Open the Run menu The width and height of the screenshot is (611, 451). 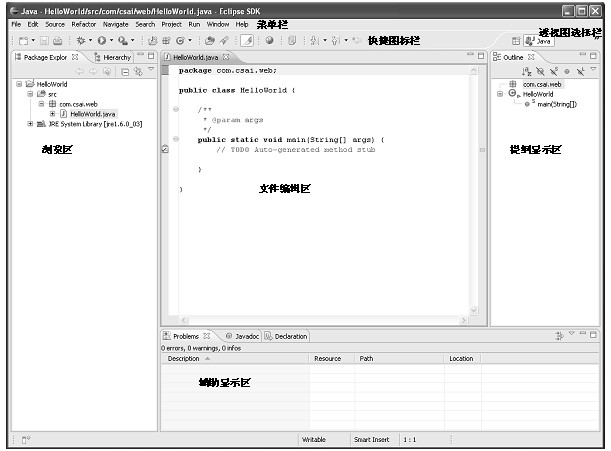tap(194, 24)
